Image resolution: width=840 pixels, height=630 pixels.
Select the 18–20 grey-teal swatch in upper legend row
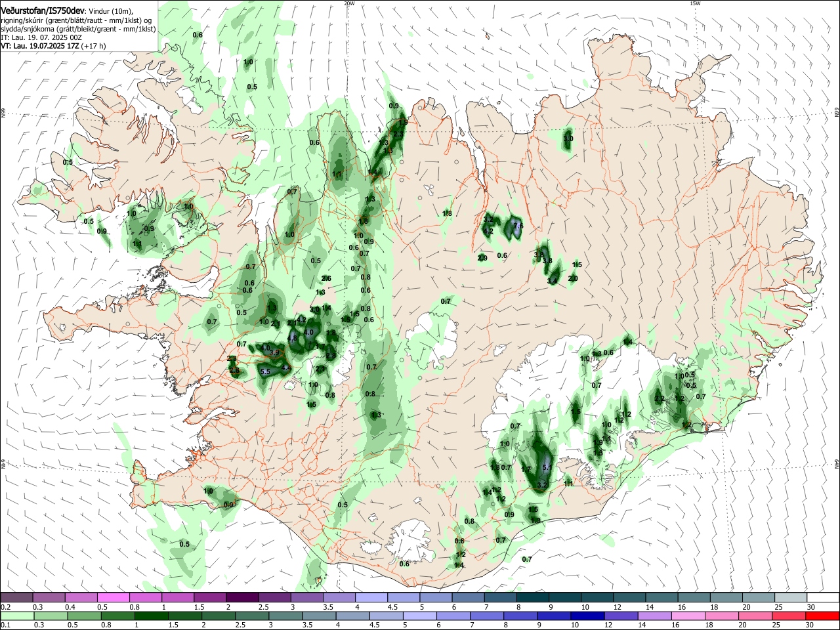726,598
